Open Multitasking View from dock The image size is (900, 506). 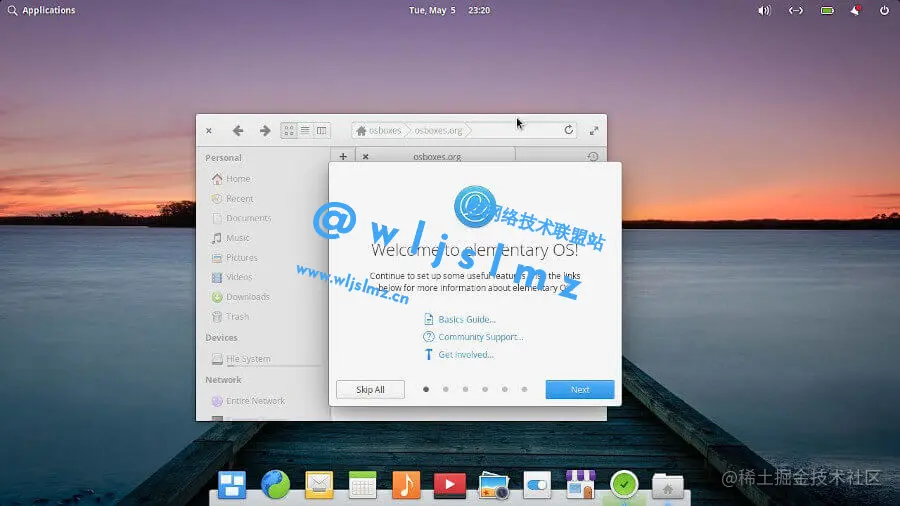232,485
